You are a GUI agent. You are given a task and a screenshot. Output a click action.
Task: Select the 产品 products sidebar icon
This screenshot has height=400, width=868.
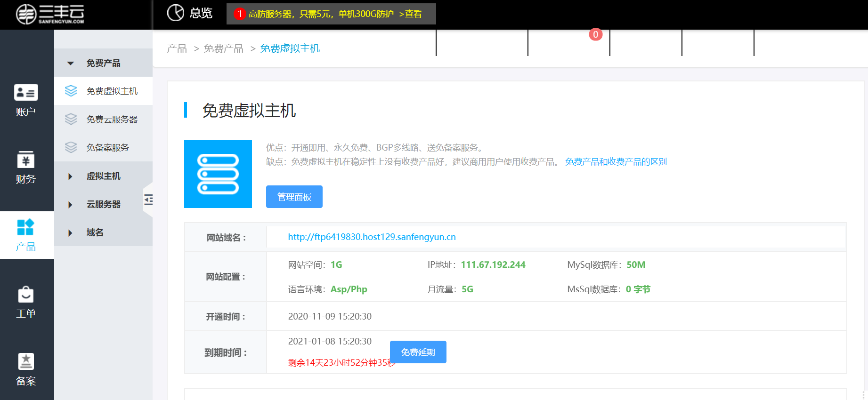click(x=26, y=227)
